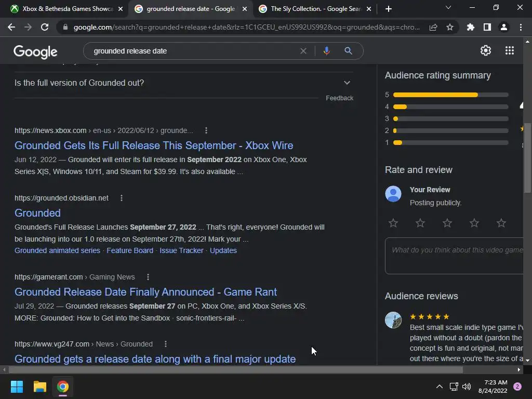Viewport: 532px width, 399px height.
Task: Open the Feature Board sitelink
Action: (130, 251)
